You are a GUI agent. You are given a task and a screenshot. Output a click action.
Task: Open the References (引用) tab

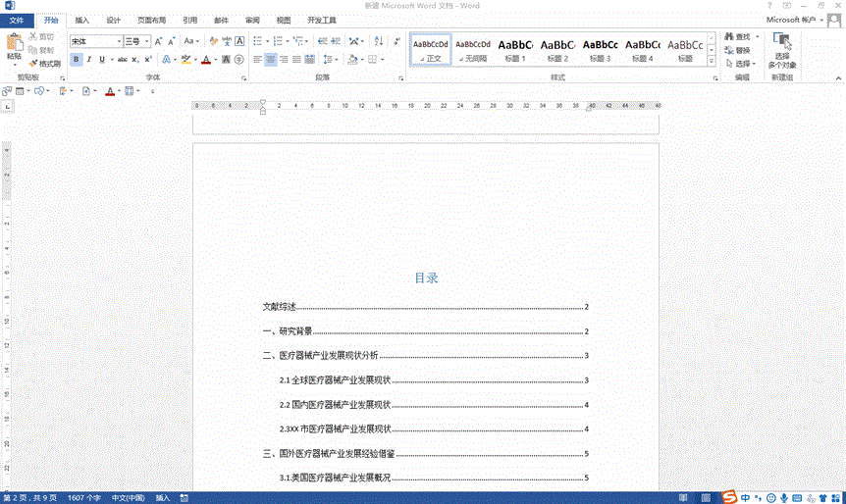click(x=189, y=20)
